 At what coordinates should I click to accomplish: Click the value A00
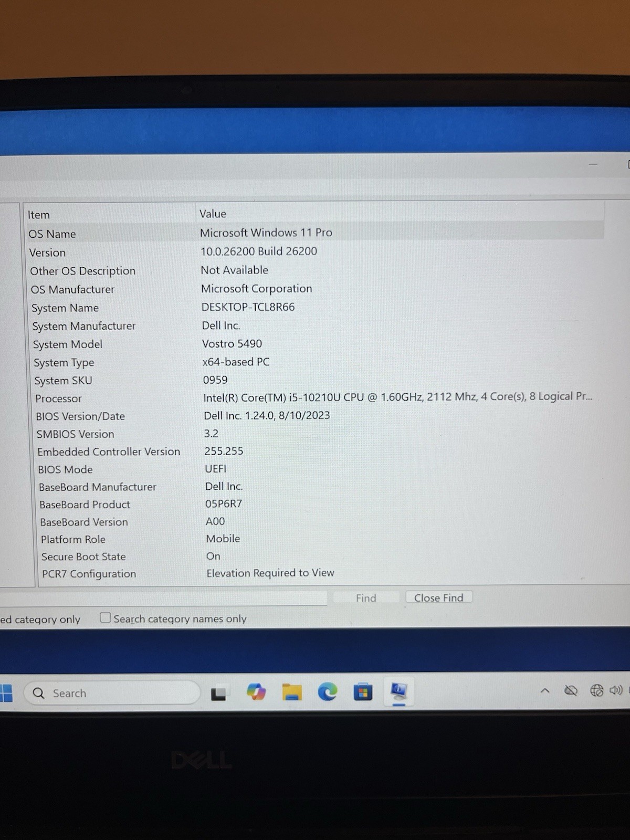point(215,521)
